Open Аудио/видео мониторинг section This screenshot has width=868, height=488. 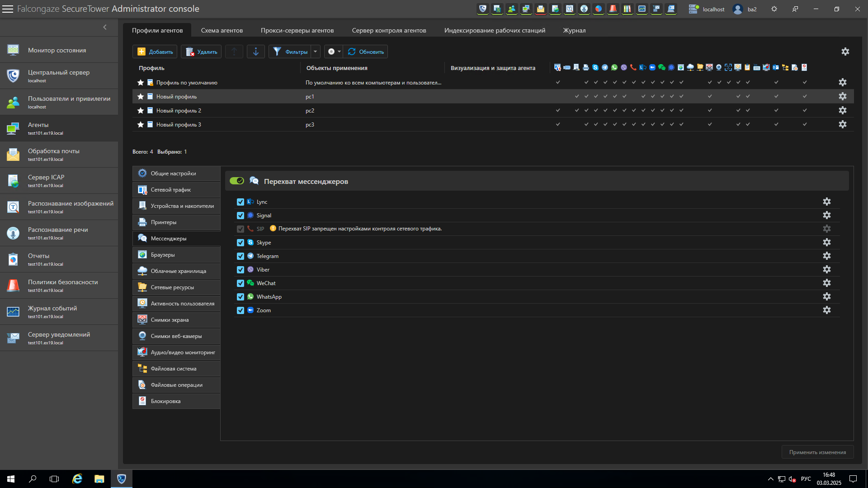[176, 352]
